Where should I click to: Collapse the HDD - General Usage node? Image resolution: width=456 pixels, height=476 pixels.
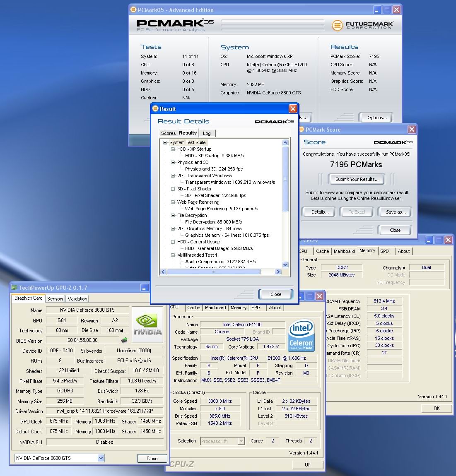coord(173,242)
